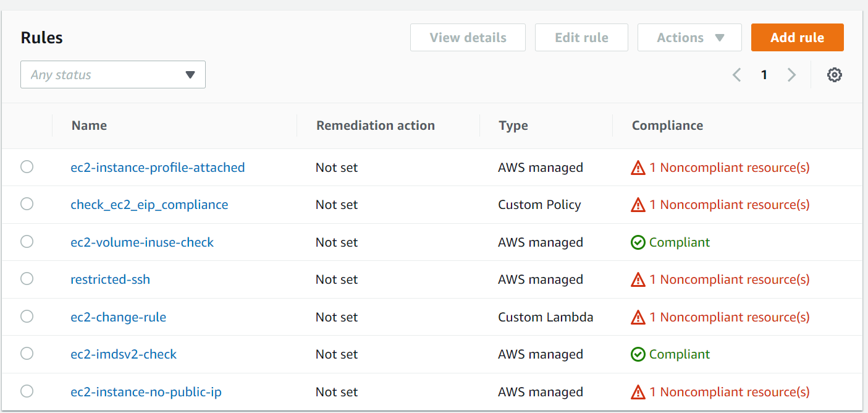
Task: Open the check_ec2_eip_compliance rule link
Action: pyautogui.click(x=150, y=205)
